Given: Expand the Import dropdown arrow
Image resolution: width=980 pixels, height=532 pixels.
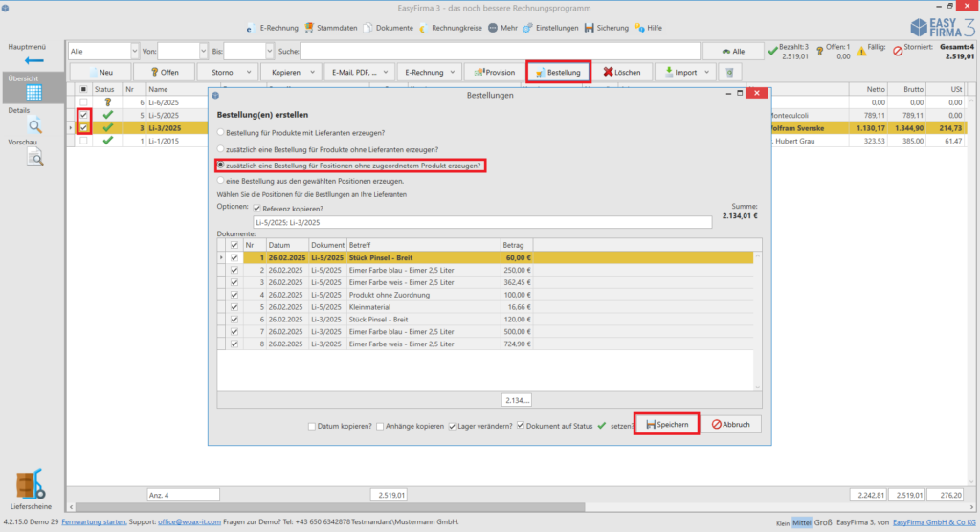Looking at the screenshot, I should coord(707,73).
